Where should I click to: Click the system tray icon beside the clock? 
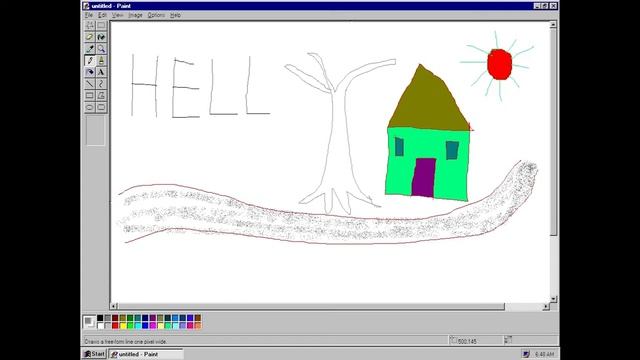(x=527, y=354)
